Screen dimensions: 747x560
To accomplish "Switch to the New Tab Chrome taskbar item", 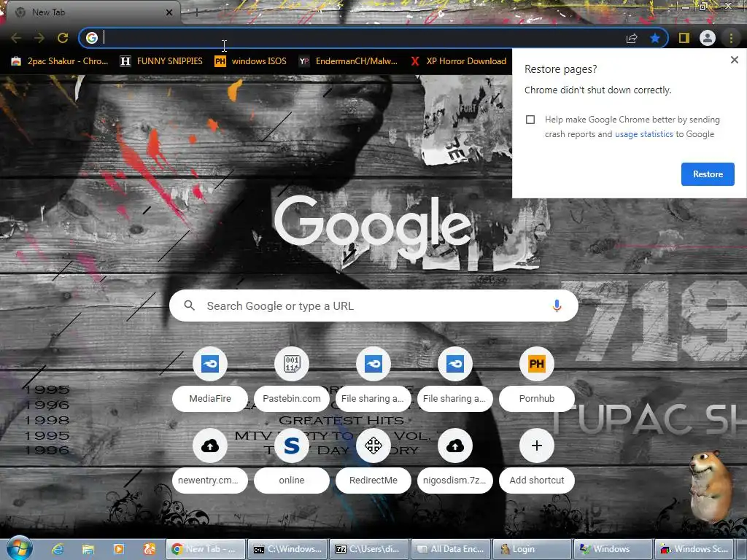I will pyautogui.click(x=206, y=549).
